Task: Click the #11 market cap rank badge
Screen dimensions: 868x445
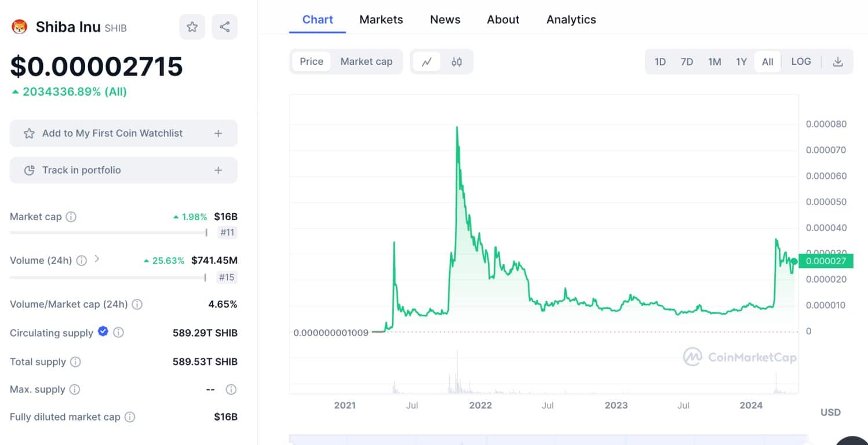Action: (x=227, y=233)
